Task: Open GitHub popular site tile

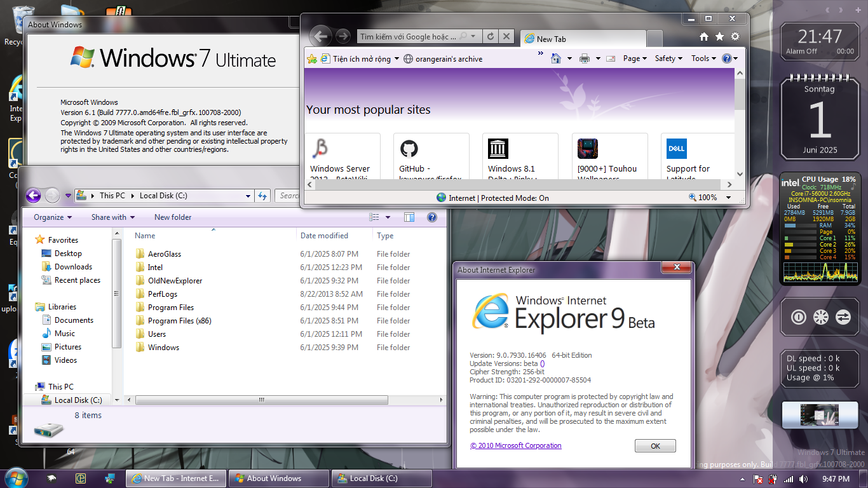Action: click(x=431, y=158)
